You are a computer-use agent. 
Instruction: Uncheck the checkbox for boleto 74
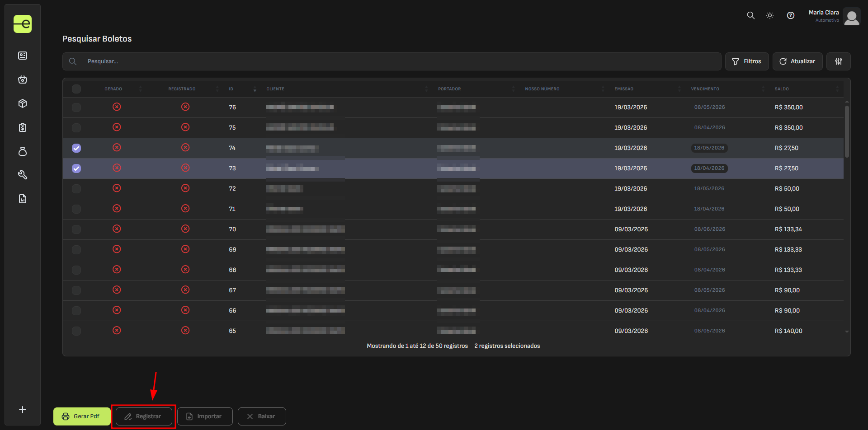76,148
